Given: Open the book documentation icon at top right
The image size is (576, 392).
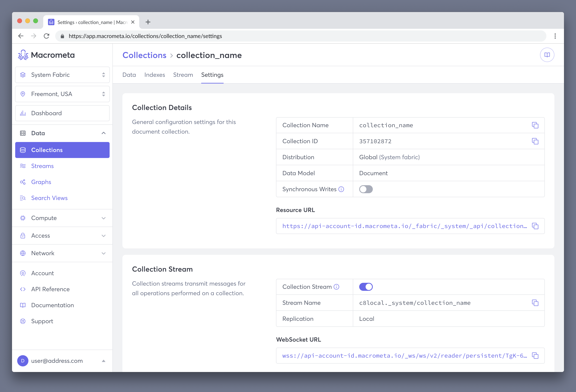Looking at the screenshot, I should 547,55.
